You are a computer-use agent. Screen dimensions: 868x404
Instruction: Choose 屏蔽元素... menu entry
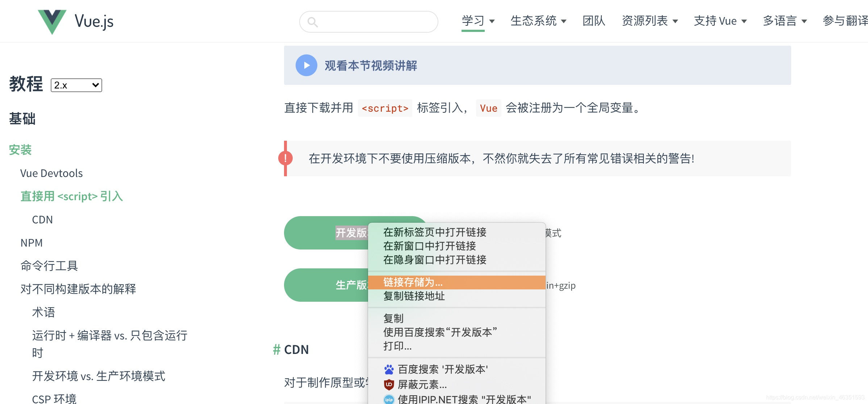pos(457,384)
